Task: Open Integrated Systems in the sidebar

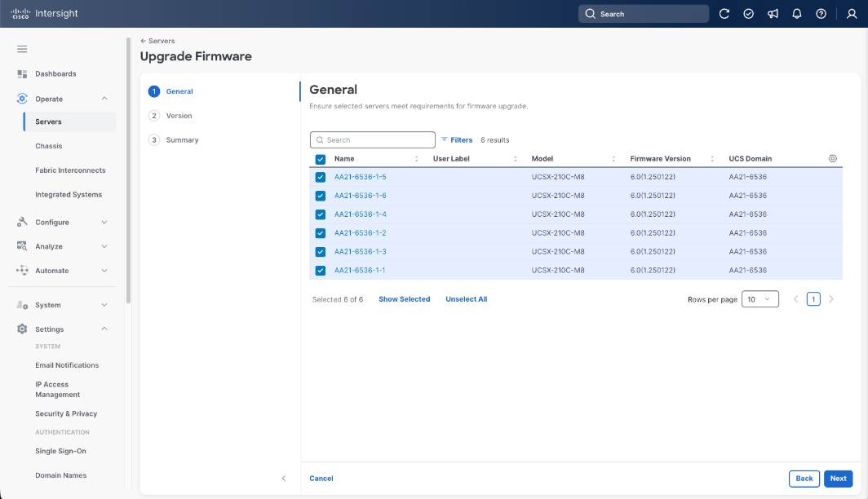Action: coord(69,195)
